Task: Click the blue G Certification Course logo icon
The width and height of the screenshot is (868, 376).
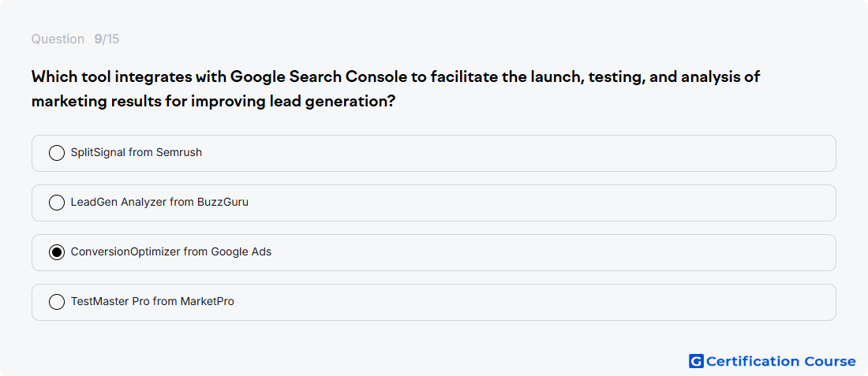Action: click(x=696, y=362)
